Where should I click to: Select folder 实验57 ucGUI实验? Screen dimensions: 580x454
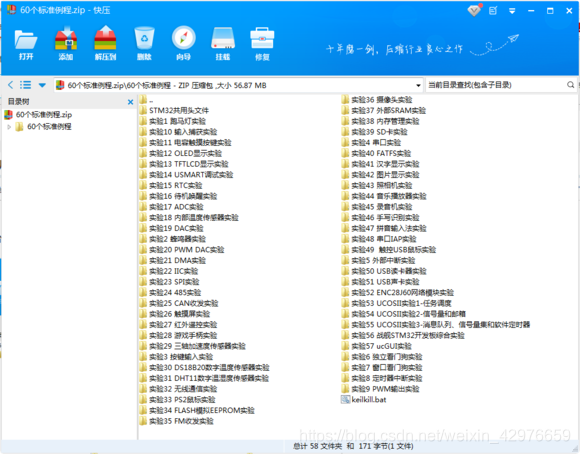pos(377,346)
